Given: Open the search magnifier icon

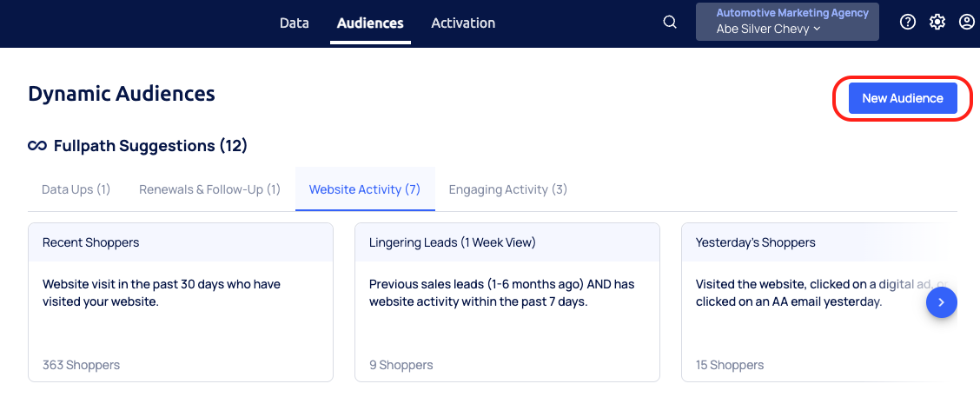Looking at the screenshot, I should click(670, 23).
